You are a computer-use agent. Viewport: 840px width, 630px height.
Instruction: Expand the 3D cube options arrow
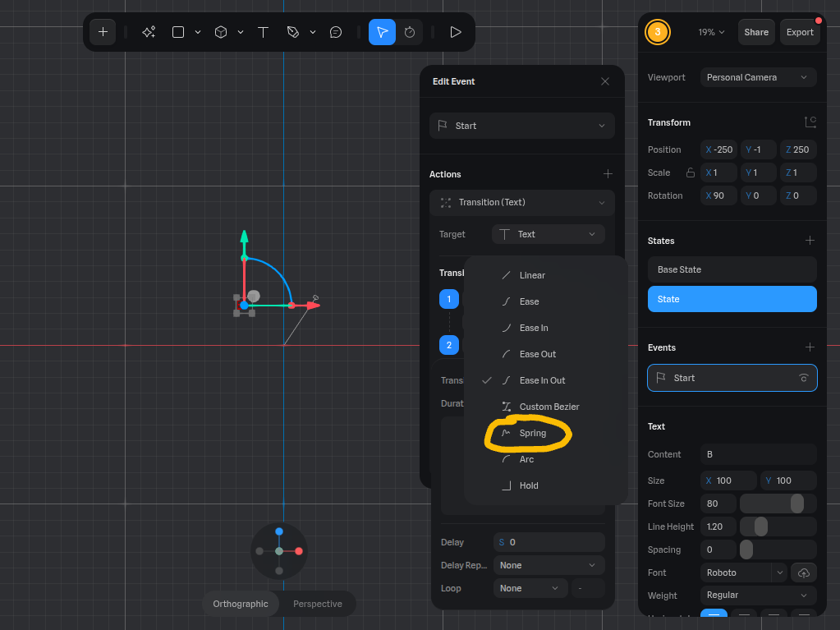point(241,32)
